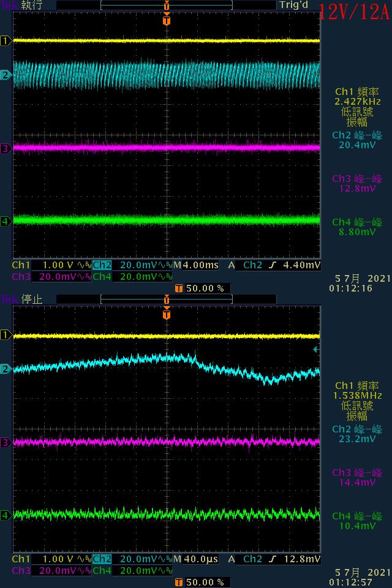392x588 pixels.
Task: Click orange T icon beside 50.00 % in upper capture
Action: [x=179, y=288]
